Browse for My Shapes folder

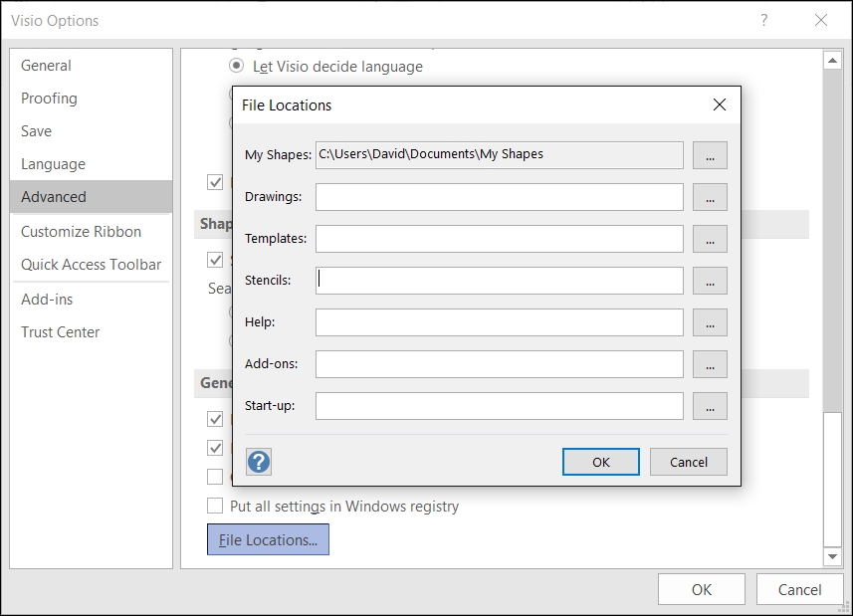(x=710, y=155)
